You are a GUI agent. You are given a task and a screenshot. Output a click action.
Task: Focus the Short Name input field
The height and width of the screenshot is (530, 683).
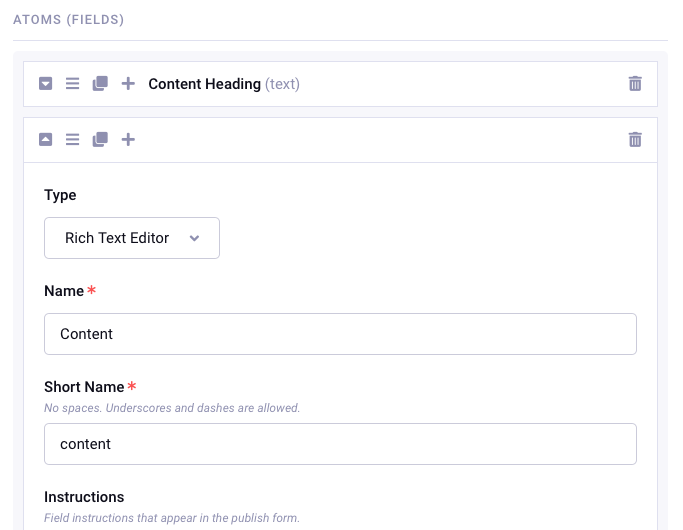pos(340,444)
